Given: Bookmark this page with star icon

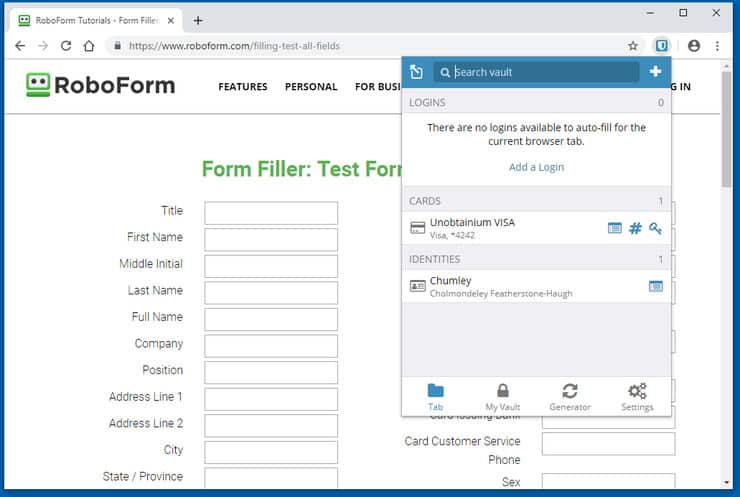Looking at the screenshot, I should point(633,46).
